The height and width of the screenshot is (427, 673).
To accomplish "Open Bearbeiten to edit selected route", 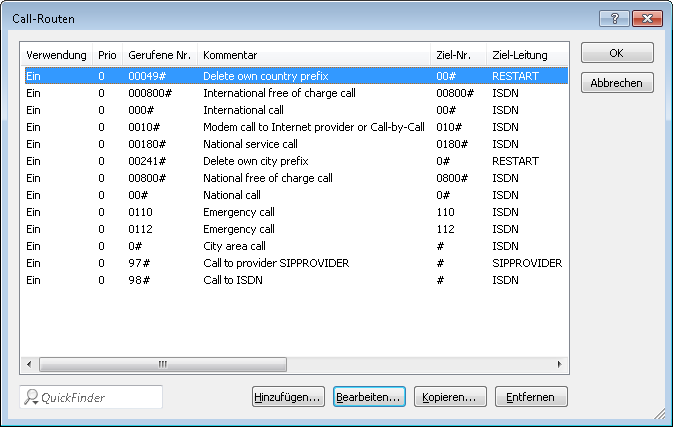I will (x=369, y=397).
